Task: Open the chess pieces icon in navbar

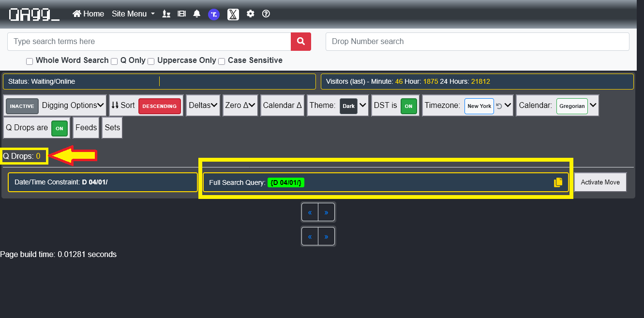Action: [166, 14]
